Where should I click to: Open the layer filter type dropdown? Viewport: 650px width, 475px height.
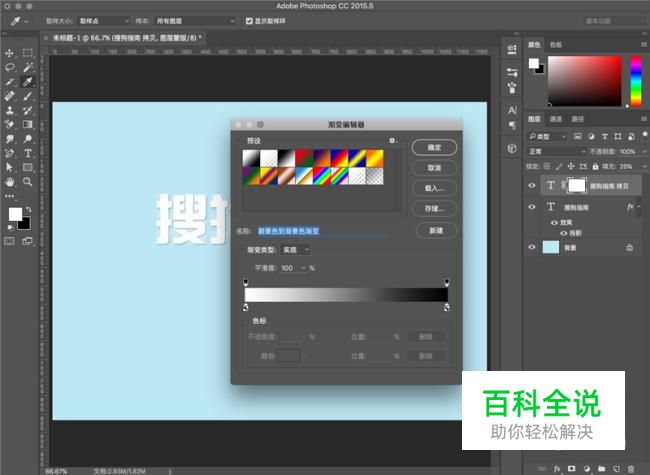[x=547, y=136]
